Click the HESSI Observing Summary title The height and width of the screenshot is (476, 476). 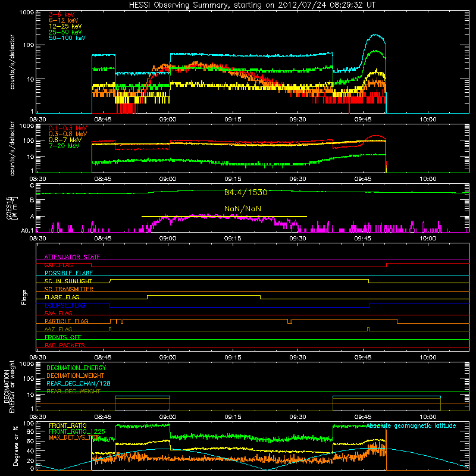(x=252, y=5)
